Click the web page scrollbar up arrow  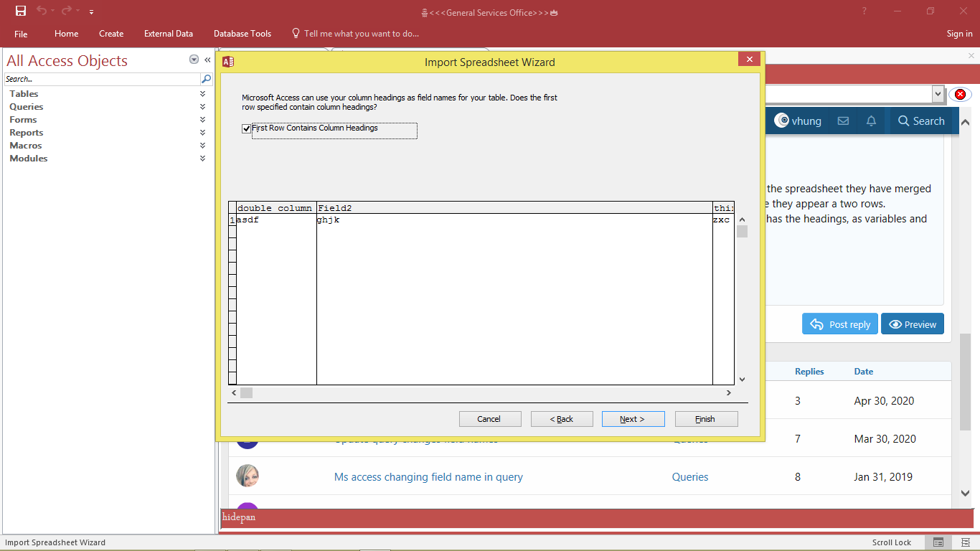(966, 122)
